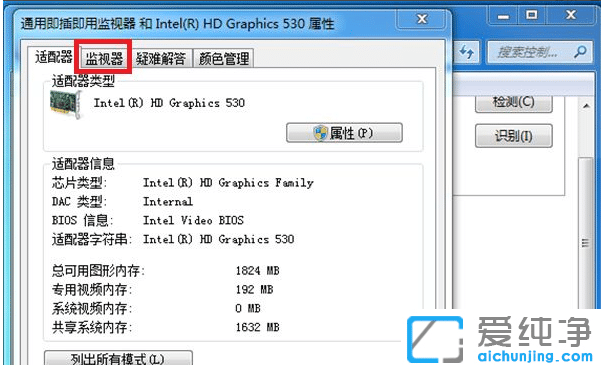This screenshot has height=369, width=601.
Task: Click the 'Intel Video BIOS' value
Action: pyautogui.click(x=193, y=220)
